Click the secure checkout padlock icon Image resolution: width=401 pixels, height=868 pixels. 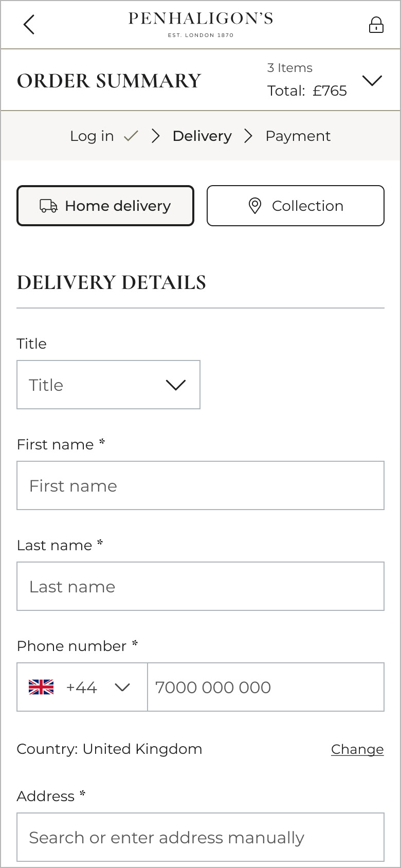376,25
